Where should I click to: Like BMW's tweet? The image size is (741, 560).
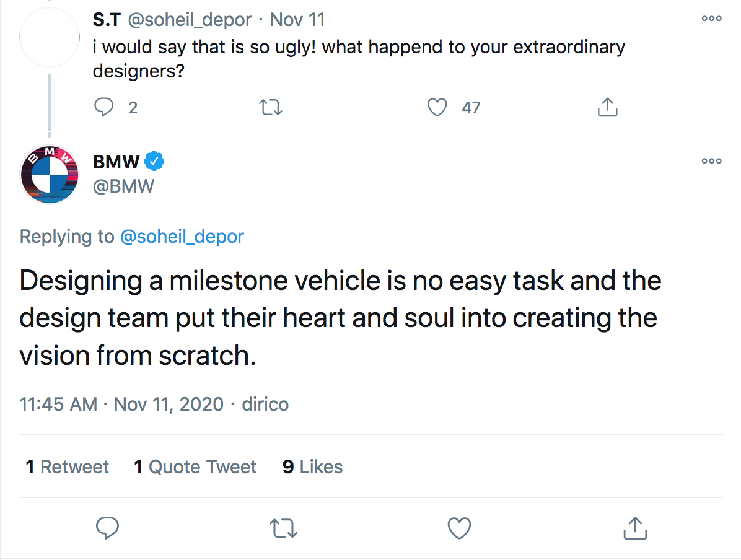tap(459, 528)
